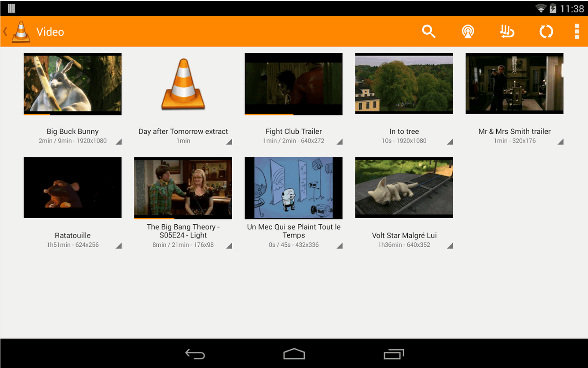Tap the 11:38 clock in status bar
The height and width of the screenshot is (368, 588).
[572, 9]
